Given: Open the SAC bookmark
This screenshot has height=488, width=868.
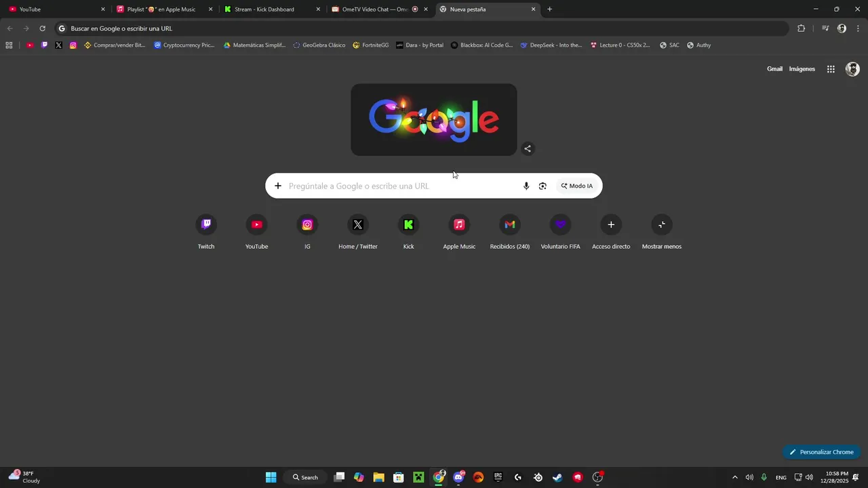Looking at the screenshot, I should (669, 45).
